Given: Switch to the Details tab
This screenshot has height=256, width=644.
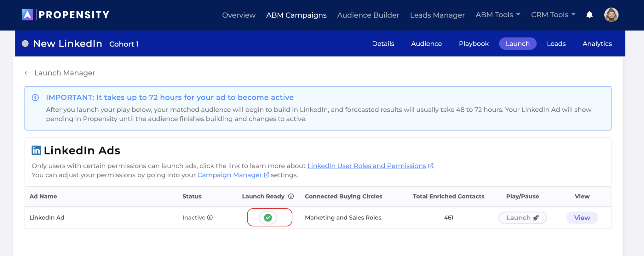Looking at the screenshot, I should click(383, 44).
